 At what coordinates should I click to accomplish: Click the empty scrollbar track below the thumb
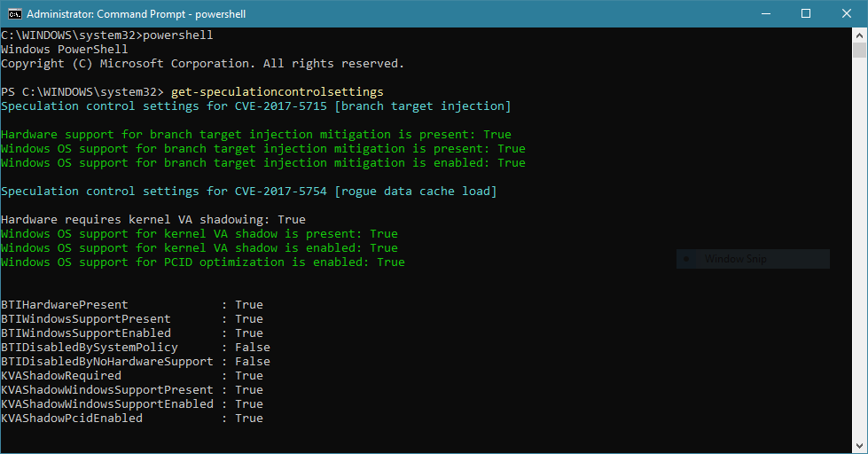(x=860, y=266)
